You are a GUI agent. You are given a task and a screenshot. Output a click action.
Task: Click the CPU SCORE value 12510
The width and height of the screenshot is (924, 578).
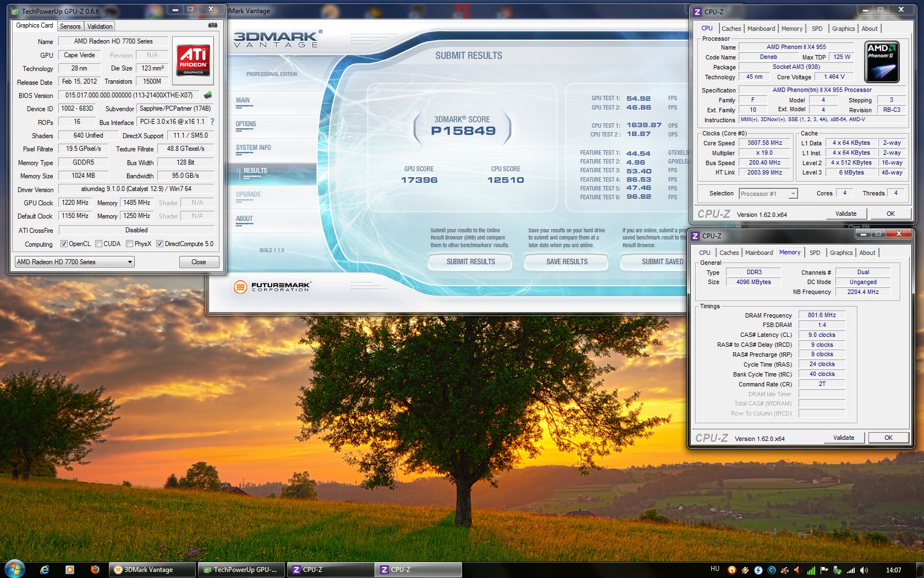[505, 180]
